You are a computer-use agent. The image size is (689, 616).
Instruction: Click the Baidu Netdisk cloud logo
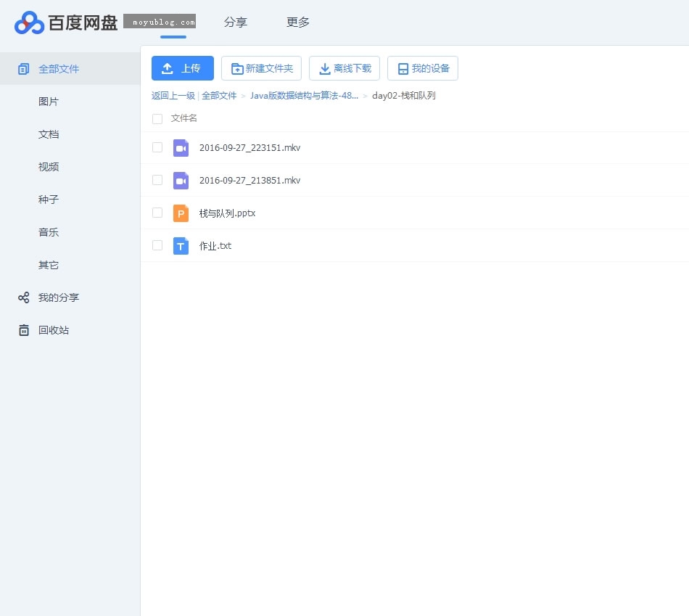point(29,22)
